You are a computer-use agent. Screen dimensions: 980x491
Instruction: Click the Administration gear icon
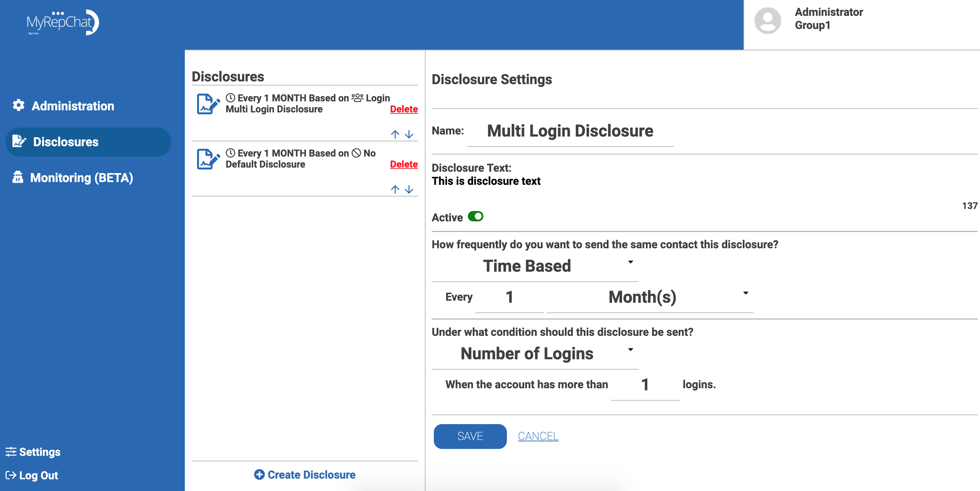18,106
